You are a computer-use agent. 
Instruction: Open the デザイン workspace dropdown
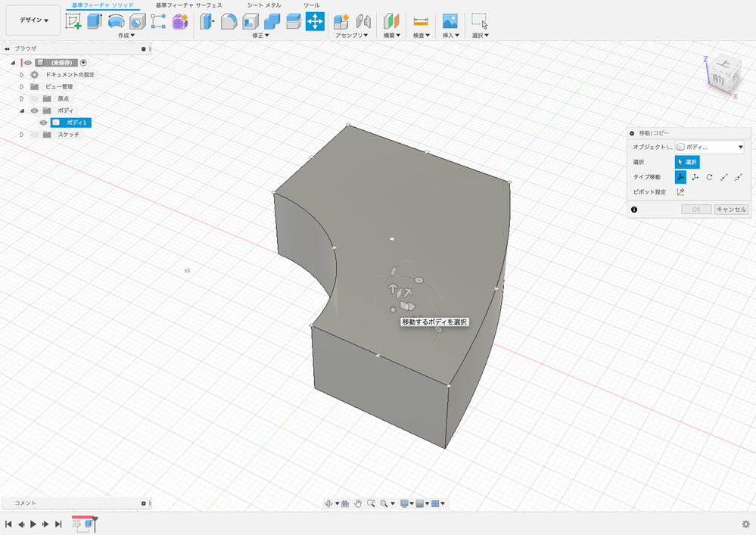coord(33,20)
